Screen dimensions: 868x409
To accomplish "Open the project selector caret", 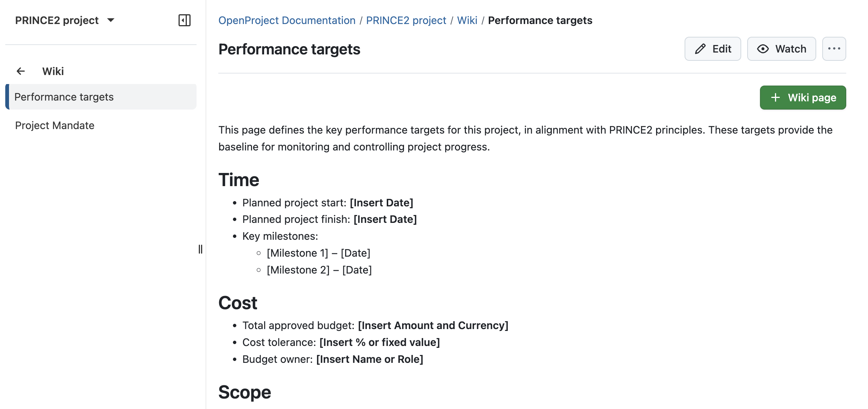I will coord(111,20).
